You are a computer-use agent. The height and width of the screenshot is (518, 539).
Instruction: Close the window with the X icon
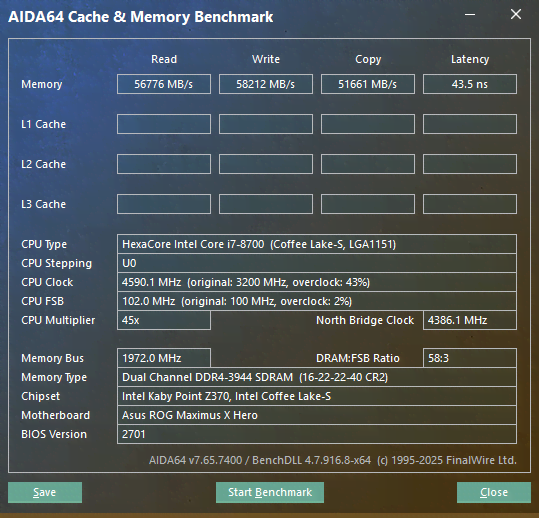click(x=516, y=14)
